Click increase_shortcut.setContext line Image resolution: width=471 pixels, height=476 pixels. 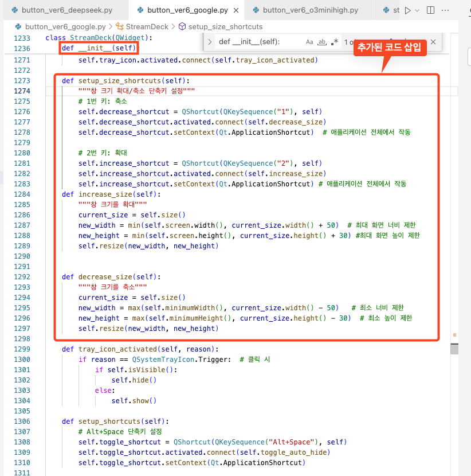tap(242, 184)
